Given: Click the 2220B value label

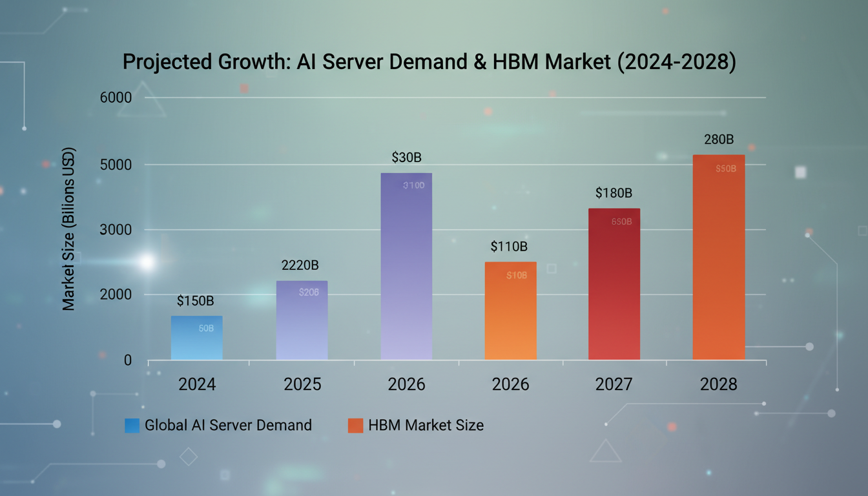Looking at the screenshot, I should (302, 265).
